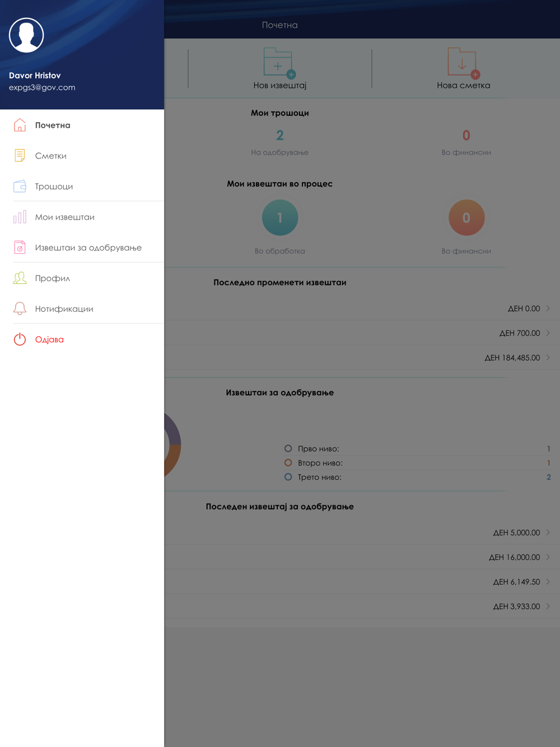The width and height of the screenshot is (560, 747).
Task: Open Сметки in the side menu
Action: click(x=82, y=156)
